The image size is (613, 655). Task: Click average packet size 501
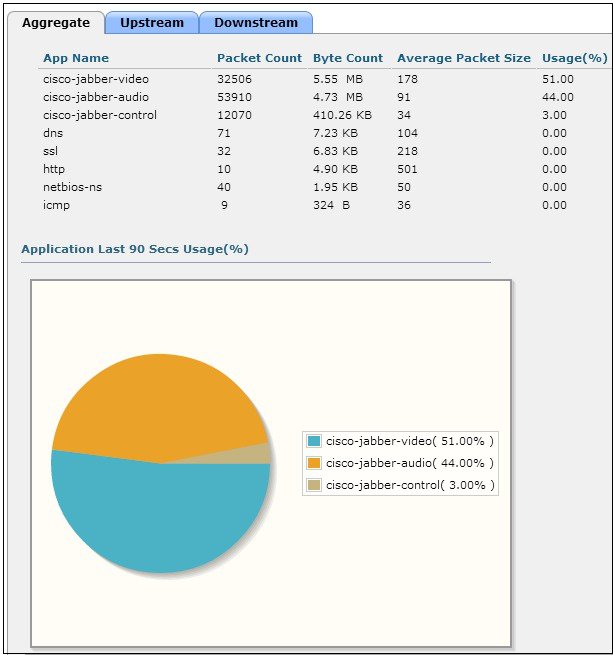(407, 169)
